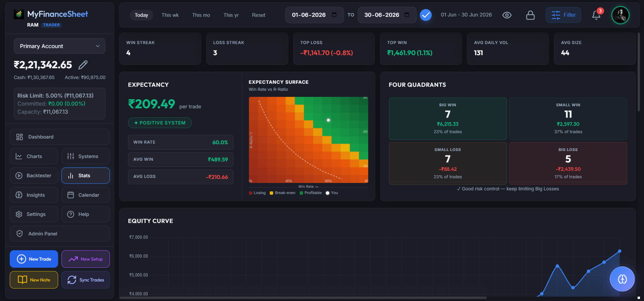Click Cash ₹1,30,367.65 value

[x=34, y=77]
